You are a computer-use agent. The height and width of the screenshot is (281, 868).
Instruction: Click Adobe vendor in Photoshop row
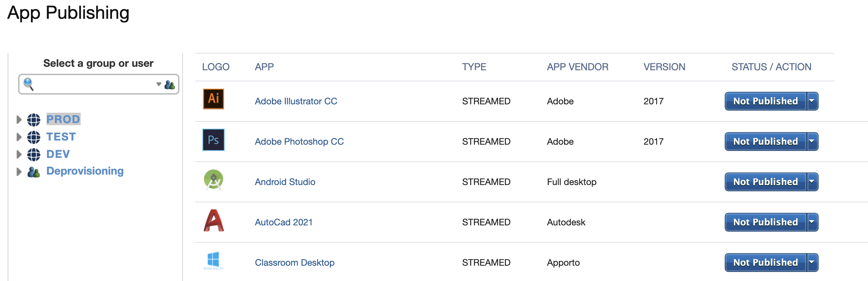560,142
